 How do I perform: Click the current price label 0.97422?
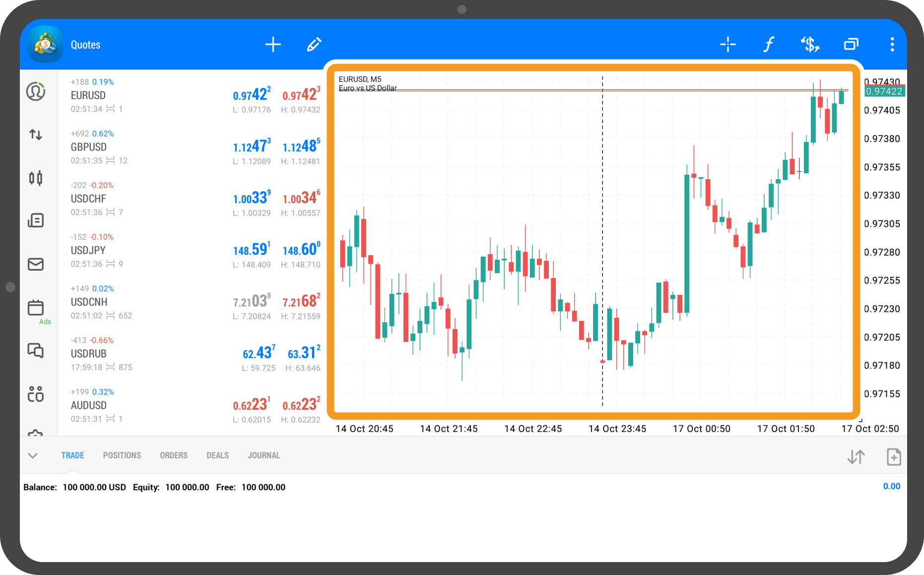pyautogui.click(x=884, y=91)
